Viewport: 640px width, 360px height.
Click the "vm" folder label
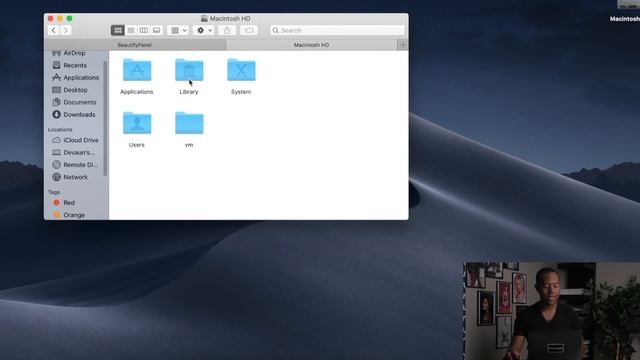(189, 145)
